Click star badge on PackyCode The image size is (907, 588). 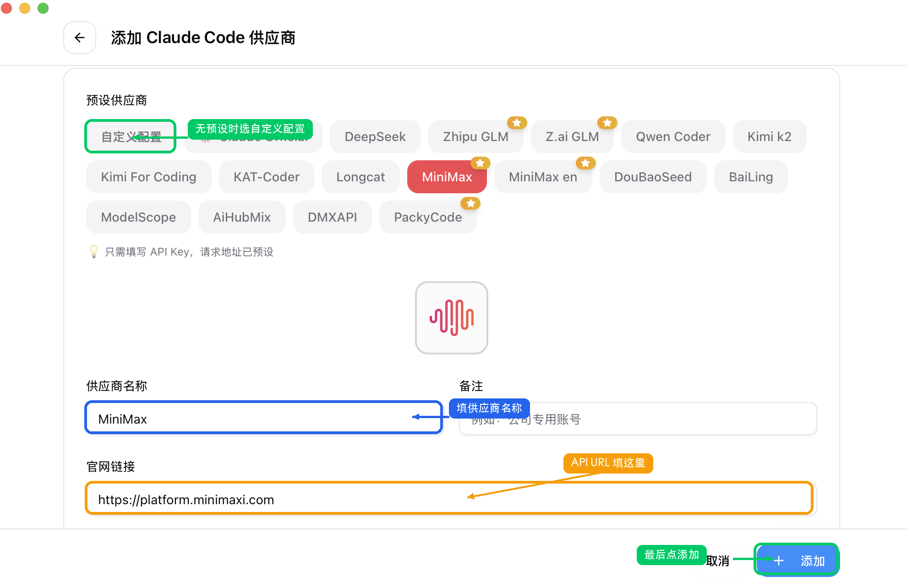point(470,203)
